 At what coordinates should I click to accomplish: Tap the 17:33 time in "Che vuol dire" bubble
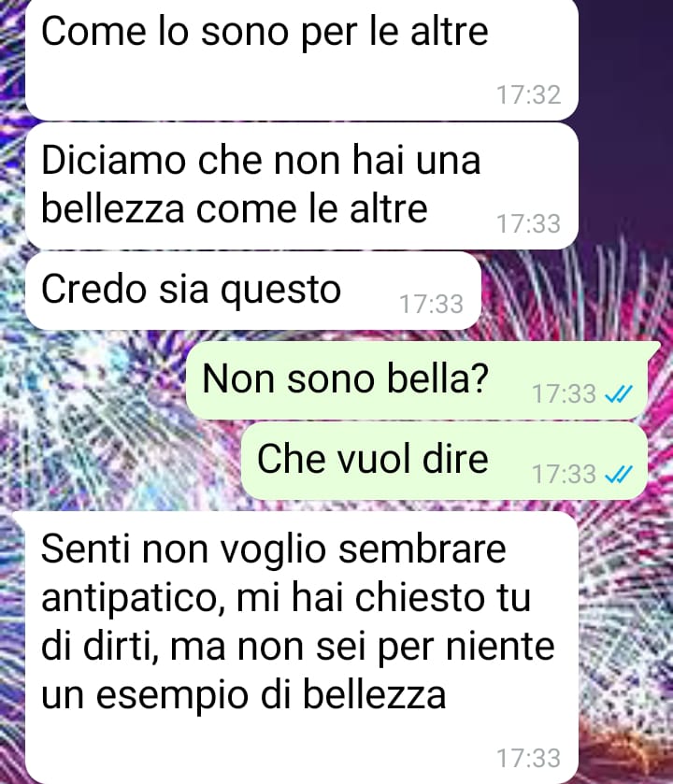pos(564,474)
